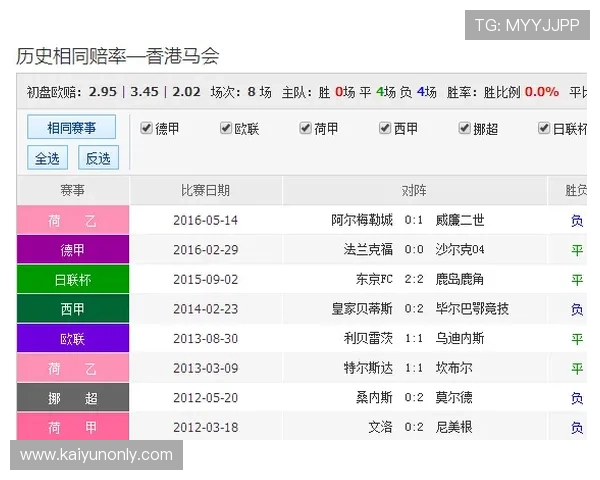Select date cell 2012-05-20
Image resolution: width=600 pixels, height=480 pixels.
pyautogui.click(x=205, y=398)
